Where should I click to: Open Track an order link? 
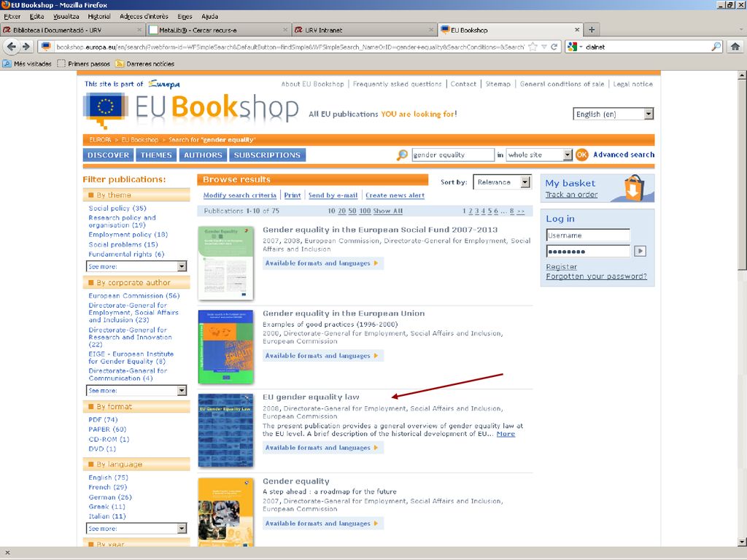click(x=571, y=194)
